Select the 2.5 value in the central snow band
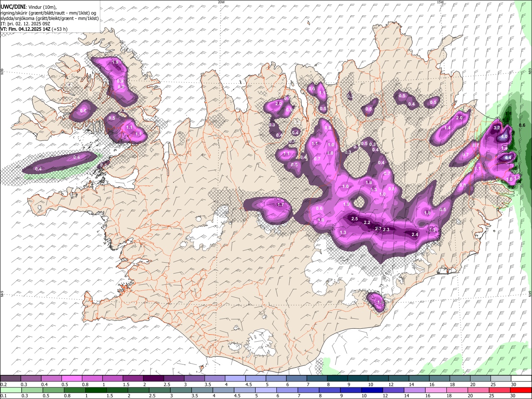 (355, 219)
